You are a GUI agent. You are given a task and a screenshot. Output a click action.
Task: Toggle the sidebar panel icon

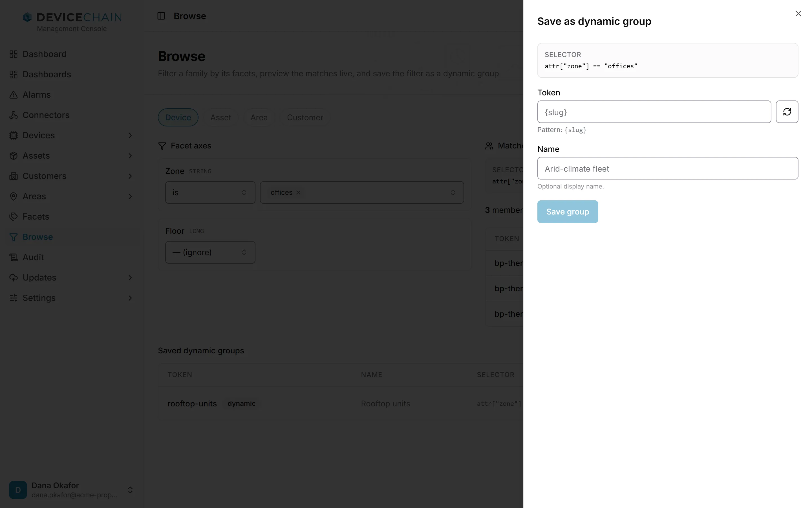161,16
